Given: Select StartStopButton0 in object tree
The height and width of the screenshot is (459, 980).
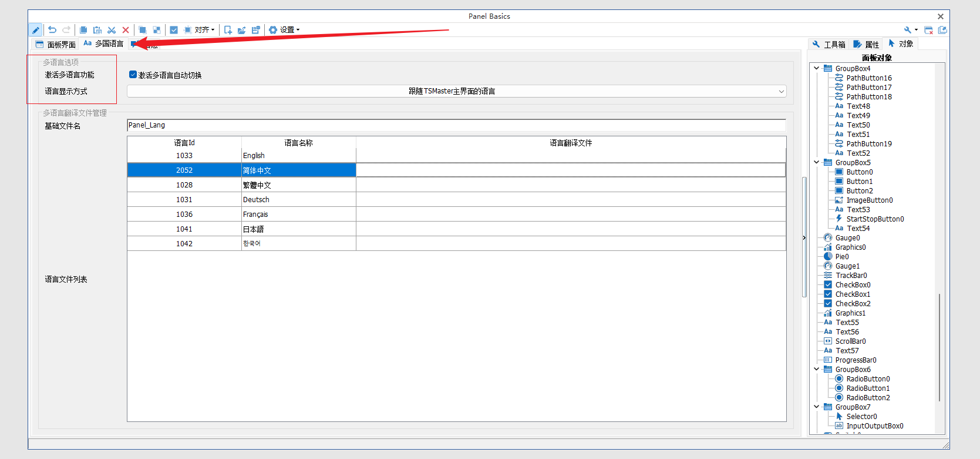Looking at the screenshot, I should pyautogui.click(x=875, y=219).
